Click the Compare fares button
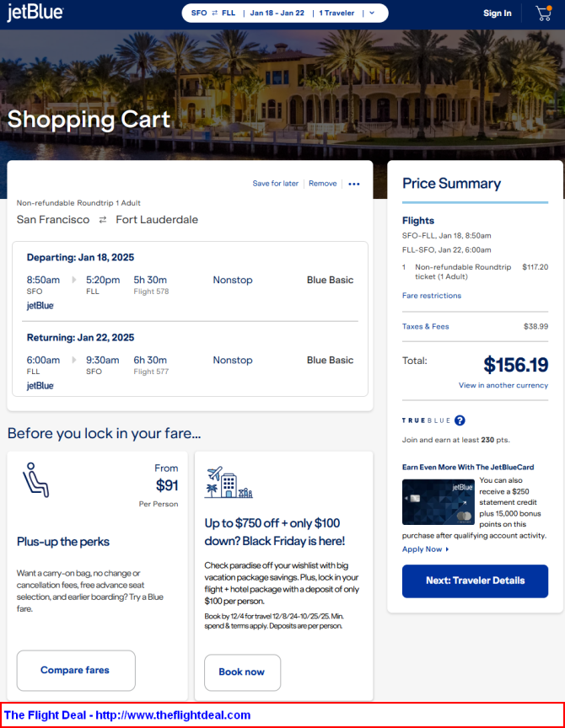 tap(76, 671)
